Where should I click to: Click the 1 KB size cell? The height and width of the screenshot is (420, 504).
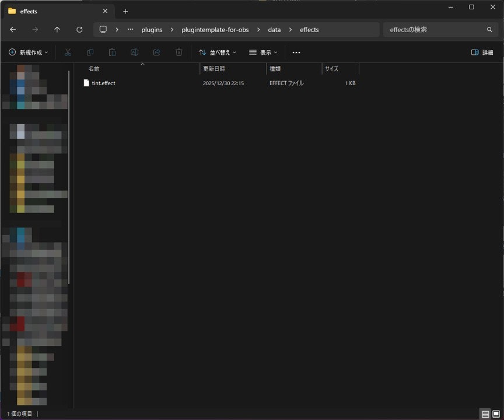[351, 83]
